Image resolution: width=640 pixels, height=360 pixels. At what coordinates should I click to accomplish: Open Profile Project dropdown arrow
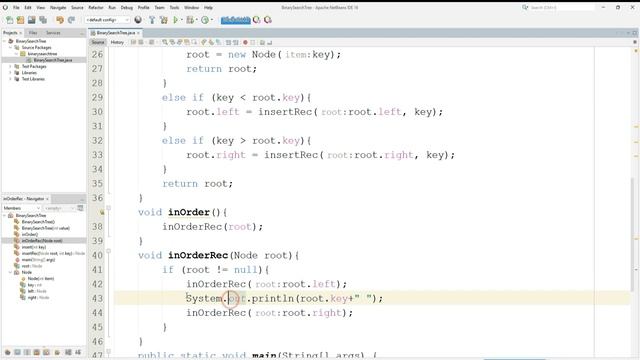click(x=212, y=20)
